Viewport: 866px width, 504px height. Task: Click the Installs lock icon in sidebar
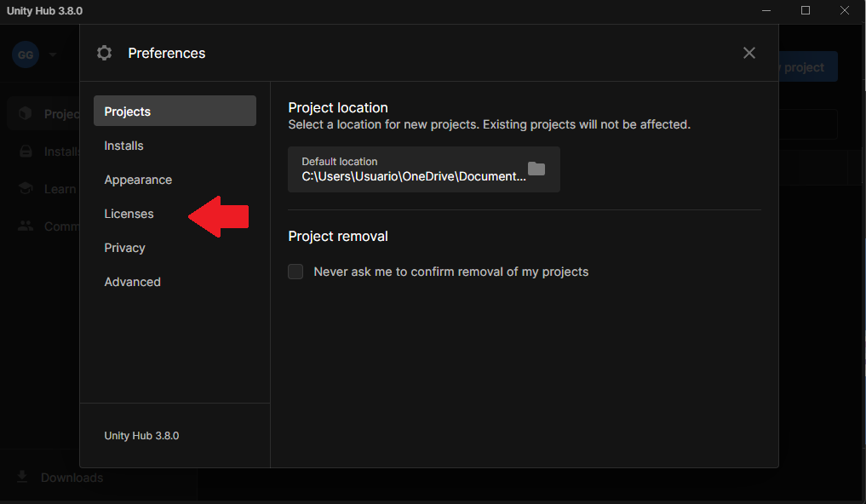pyautogui.click(x=26, y=152)
